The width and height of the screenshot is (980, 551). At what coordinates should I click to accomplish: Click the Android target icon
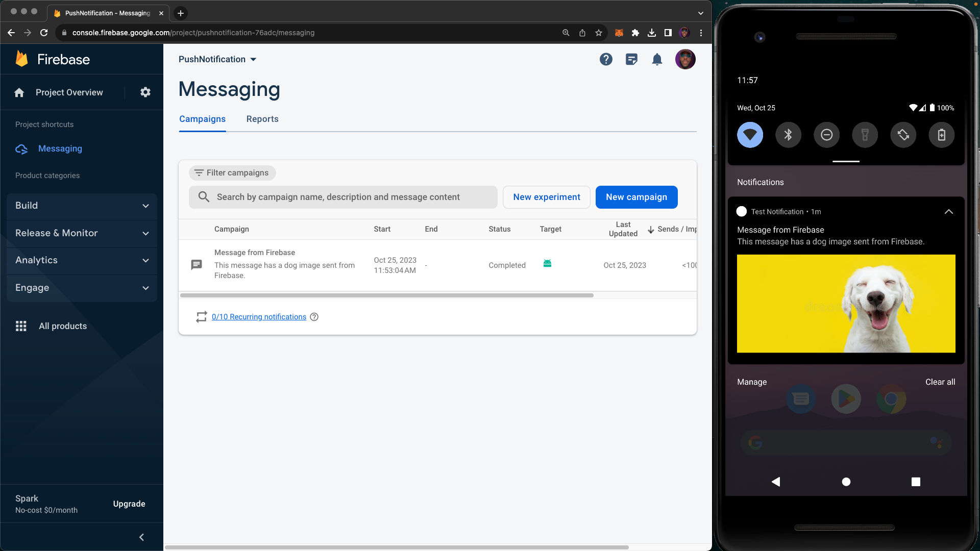click(x=547, y=264)
